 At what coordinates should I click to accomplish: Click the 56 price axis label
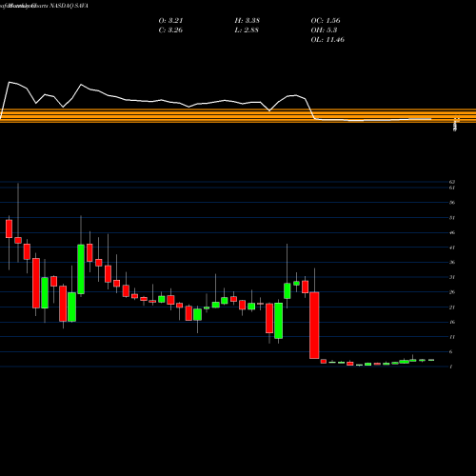tap(452, 203)
